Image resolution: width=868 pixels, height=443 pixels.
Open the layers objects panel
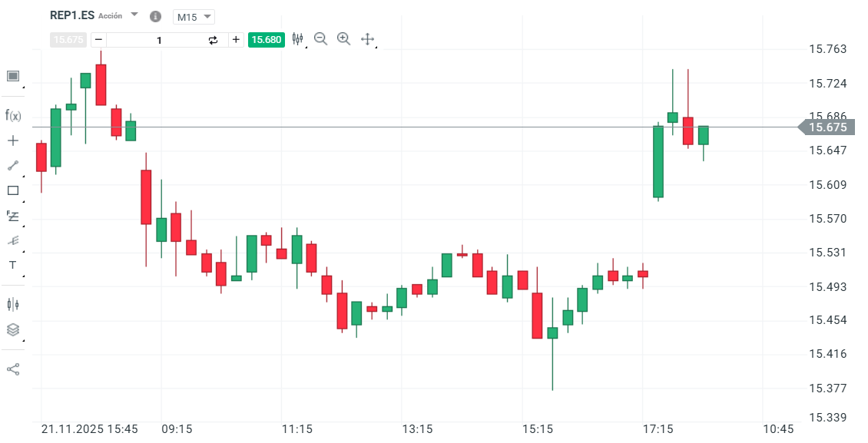pyautogui.click(x=12, y=329)
